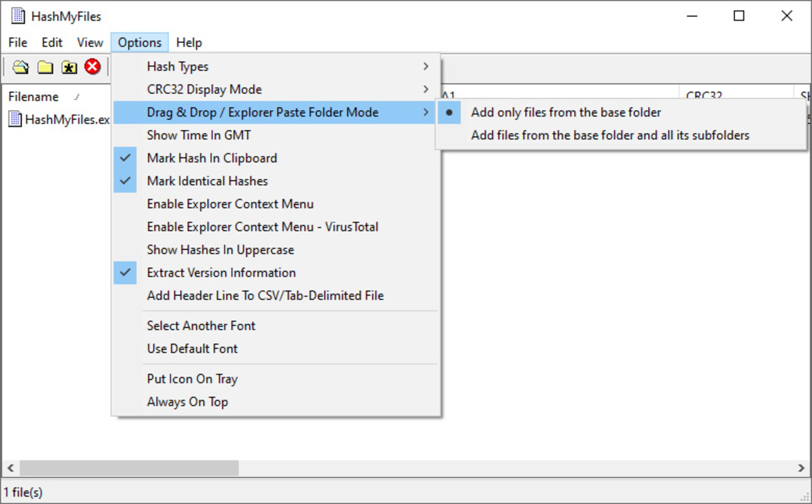
Task: Click the scrollbar left arrow
Action: coord(10,468)
